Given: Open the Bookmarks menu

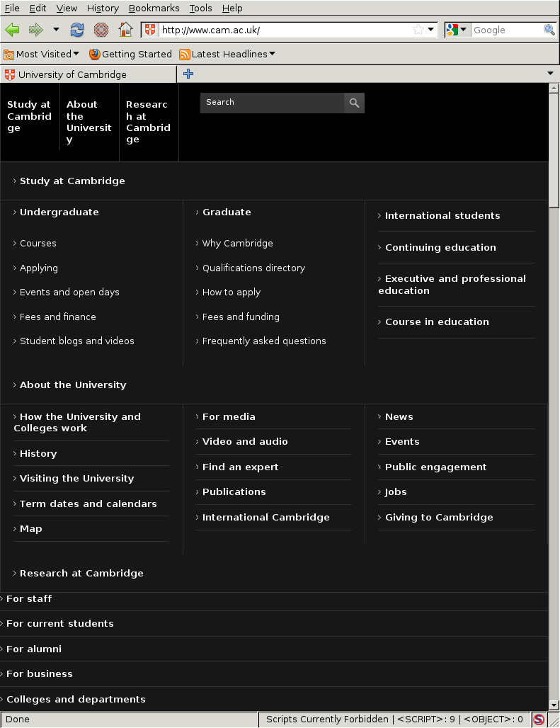Looking at the screenshot, I should (x=154, y=8).
